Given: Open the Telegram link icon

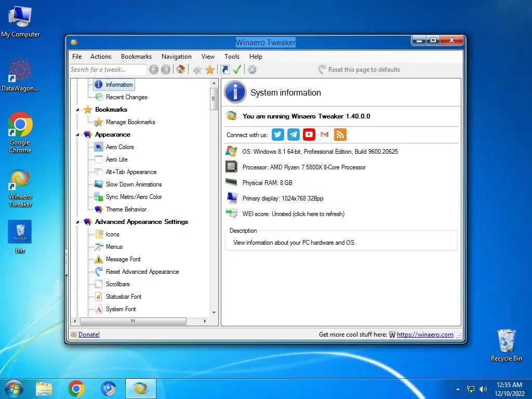Looking at the screenshot, I should coord(294,135).
